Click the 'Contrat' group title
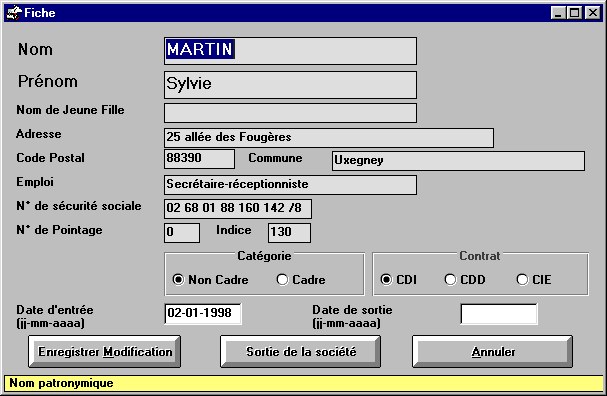Image resolution: width=607 pixels, height=396 pixels. [x=480, y=256]
